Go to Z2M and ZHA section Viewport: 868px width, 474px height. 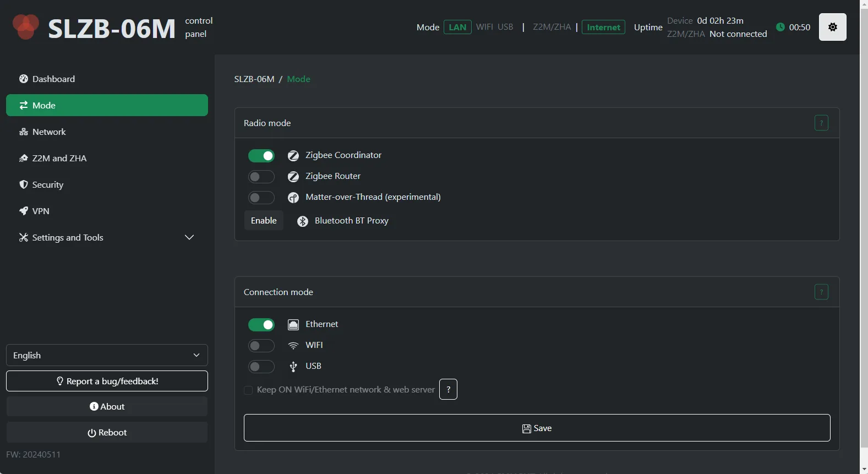pos(59,158)
